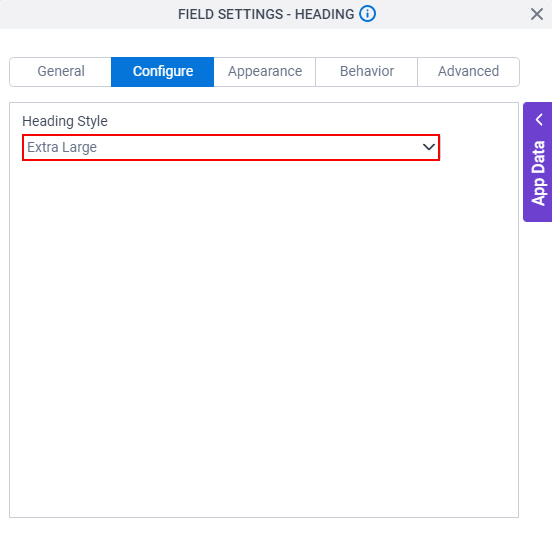Click the Heading Style dropdown arrow

(428, 147)
